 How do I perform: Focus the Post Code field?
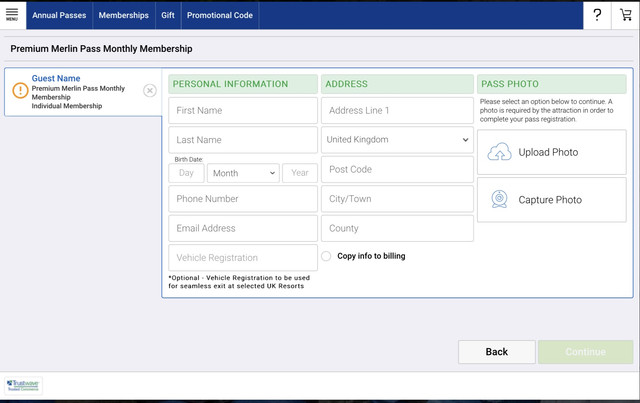point(397,169)
